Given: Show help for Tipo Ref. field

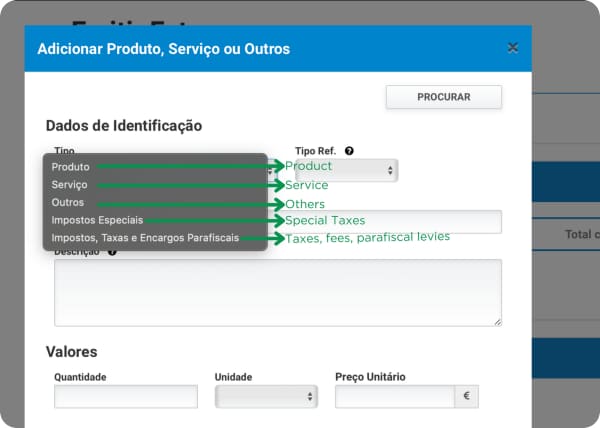Looking at the screenshot, I should (x=349, y=151).
